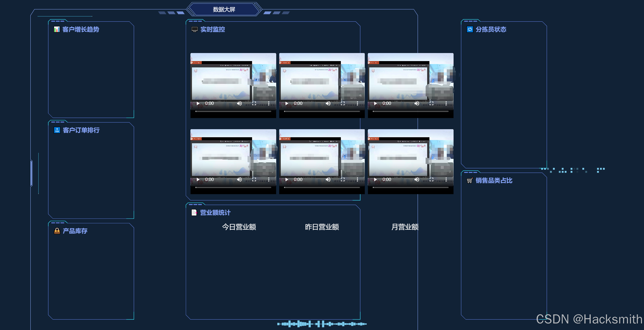Click the TOP icon beside 客户订单排行
Image resolution: width=644 pixels, height=330 pixels.
(57, 130)
